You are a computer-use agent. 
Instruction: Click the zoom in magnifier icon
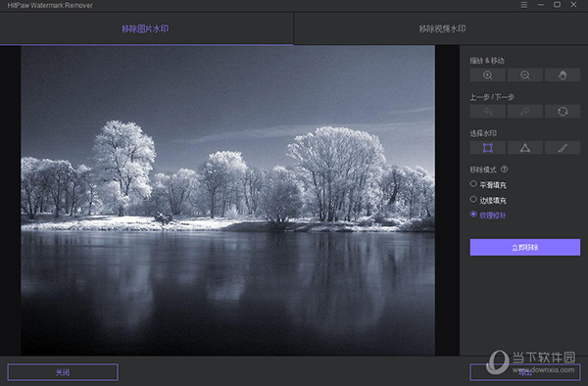point(487,75)
